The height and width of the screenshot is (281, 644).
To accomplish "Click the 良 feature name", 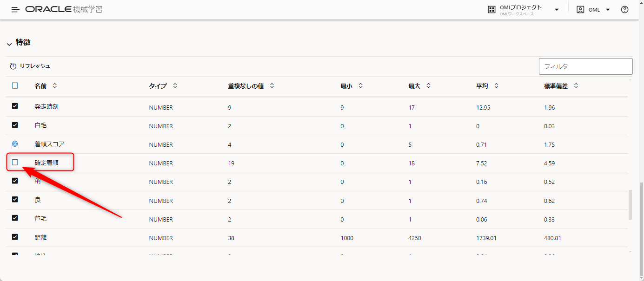I will tap(38, 200).
